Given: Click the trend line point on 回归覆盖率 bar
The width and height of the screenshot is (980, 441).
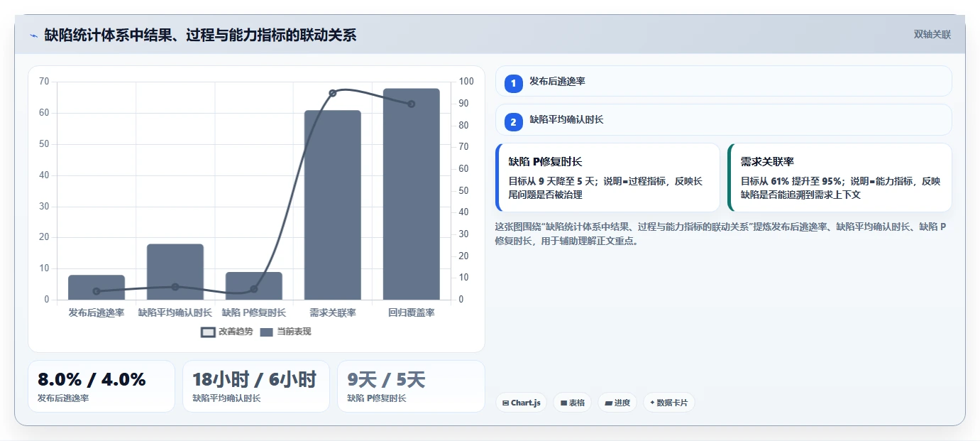Looking at the screenshot, I should (x=412, y=104).
